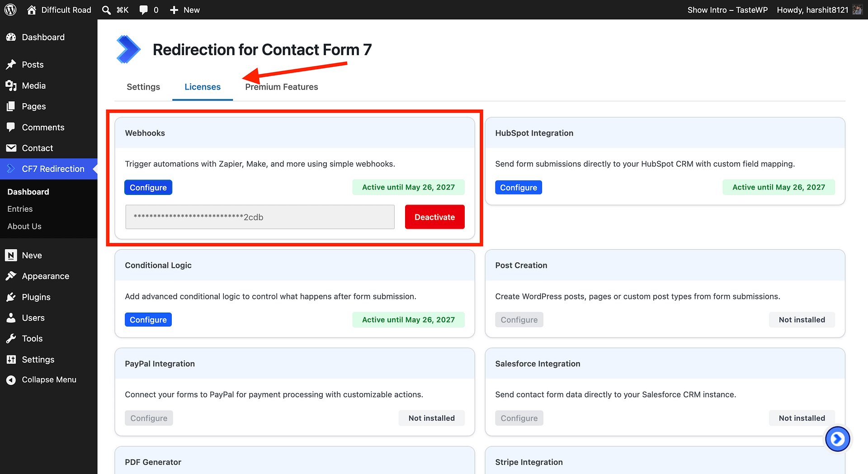
Task: Click HubSpot "Active until May 26, 2027" badge
Action: [x=778, y=187]
